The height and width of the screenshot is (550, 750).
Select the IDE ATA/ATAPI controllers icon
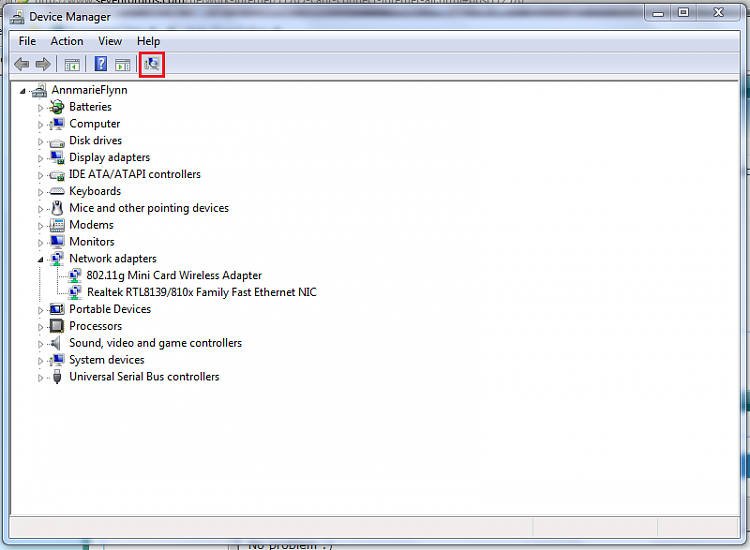click(x=57, y=176)
